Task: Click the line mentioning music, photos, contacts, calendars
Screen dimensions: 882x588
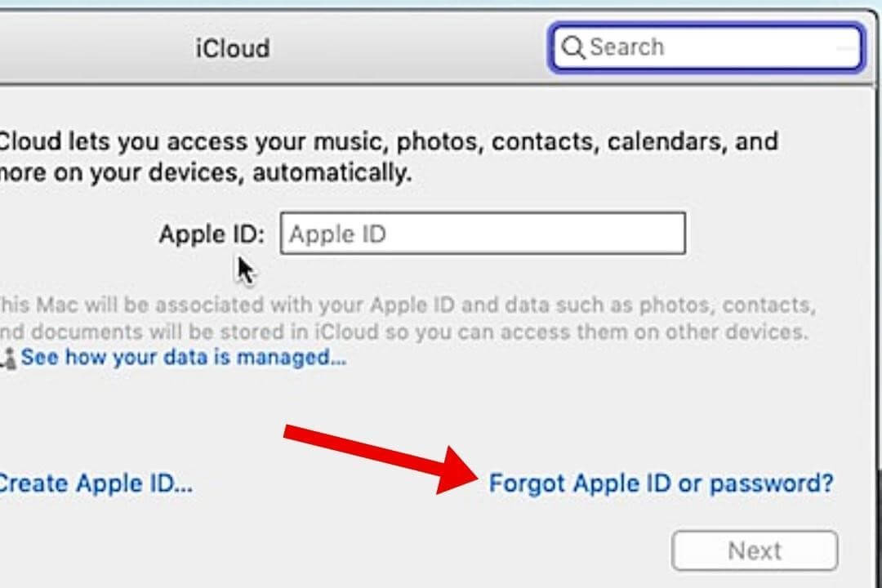Action: click(388, 141)
